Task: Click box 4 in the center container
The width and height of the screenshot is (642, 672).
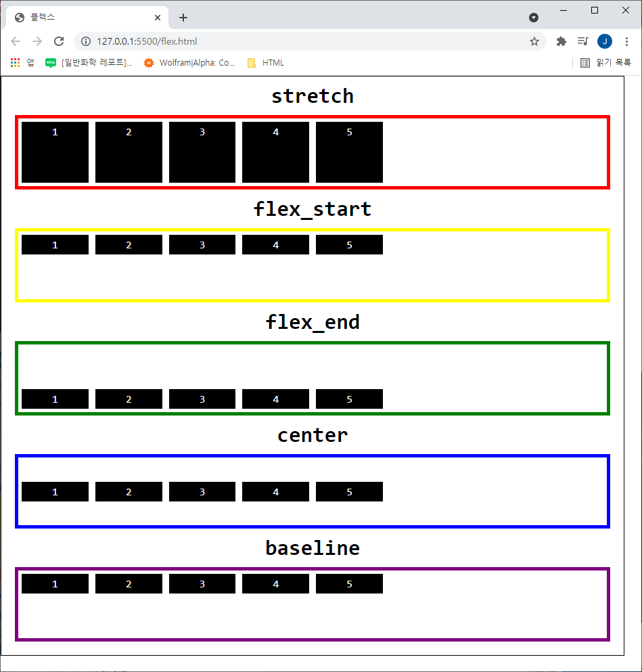Action: pos(276,491)
